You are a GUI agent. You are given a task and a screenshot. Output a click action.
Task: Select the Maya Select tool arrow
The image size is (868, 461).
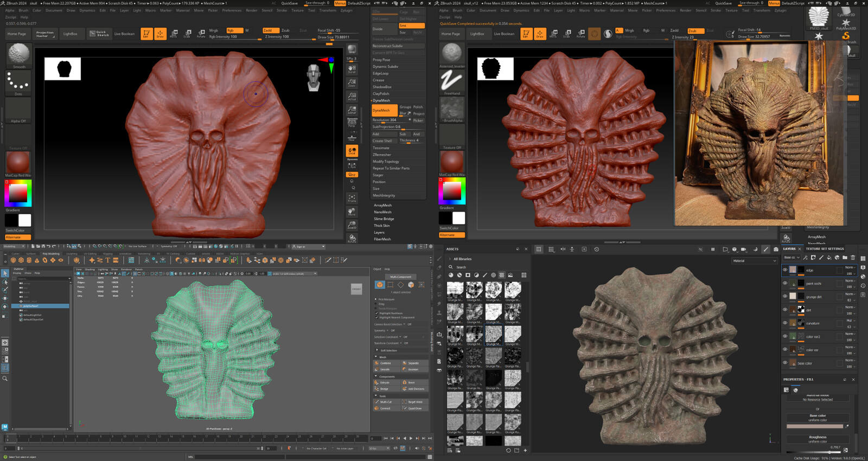point(5,273)
